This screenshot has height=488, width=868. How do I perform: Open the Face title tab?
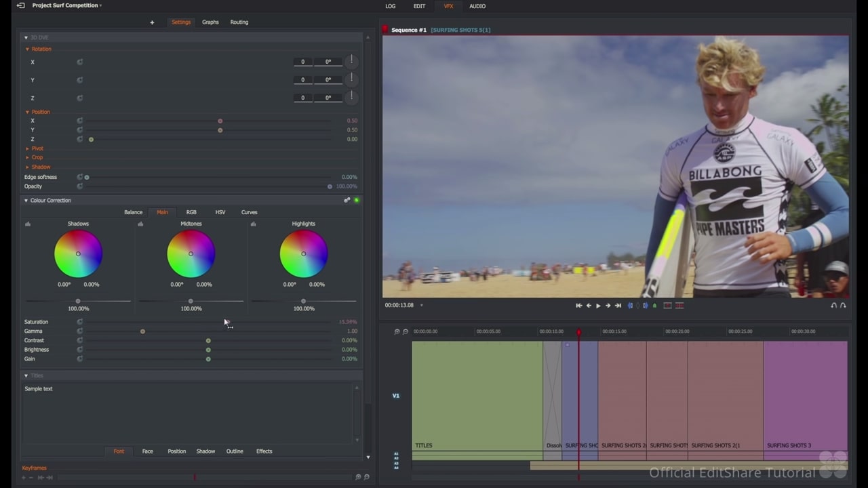click(x=147, y=451)
